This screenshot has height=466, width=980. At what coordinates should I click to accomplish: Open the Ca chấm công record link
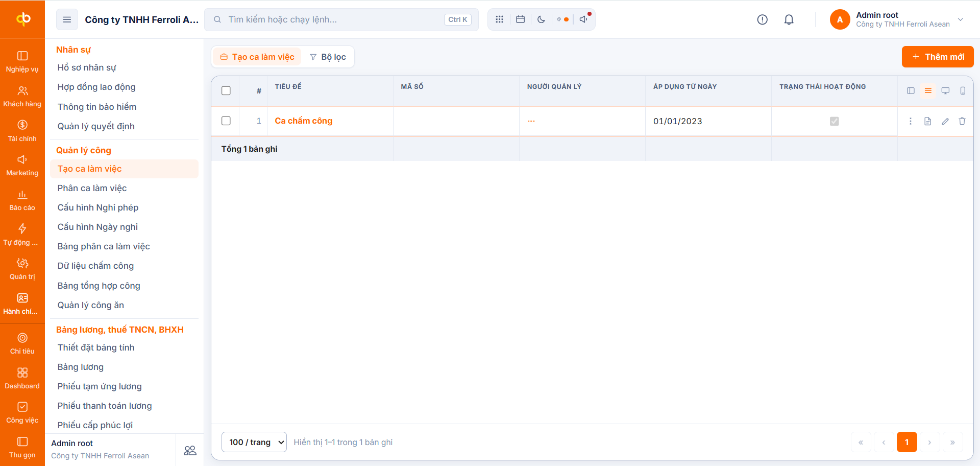303,121
